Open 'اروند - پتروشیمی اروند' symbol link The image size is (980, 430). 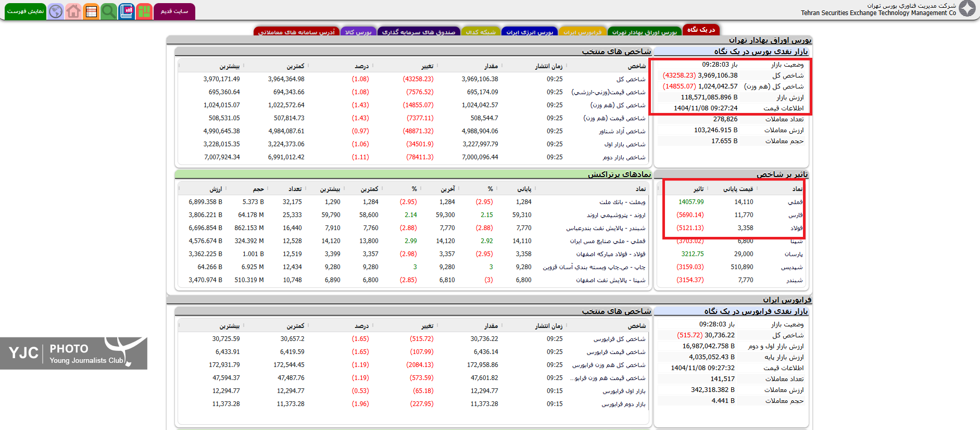[616, 215]
